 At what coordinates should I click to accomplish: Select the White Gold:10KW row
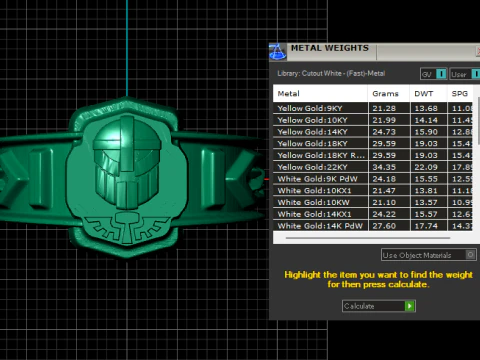(373, 202)
